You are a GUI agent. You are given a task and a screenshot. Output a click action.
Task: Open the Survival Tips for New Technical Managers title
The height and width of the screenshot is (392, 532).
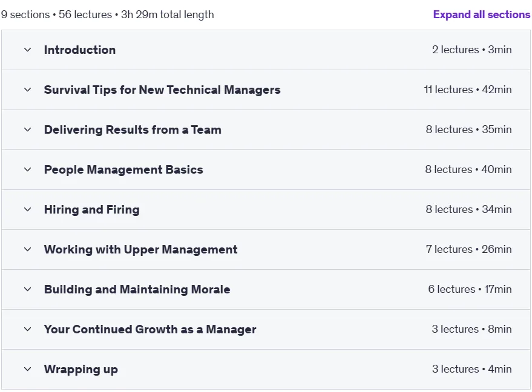[162, 90]
